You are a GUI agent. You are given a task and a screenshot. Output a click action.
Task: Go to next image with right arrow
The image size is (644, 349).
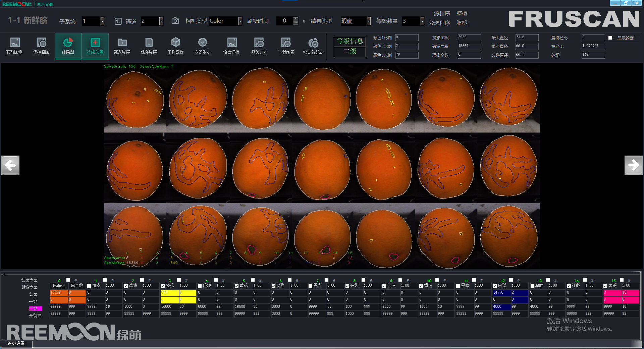point(633,165)
